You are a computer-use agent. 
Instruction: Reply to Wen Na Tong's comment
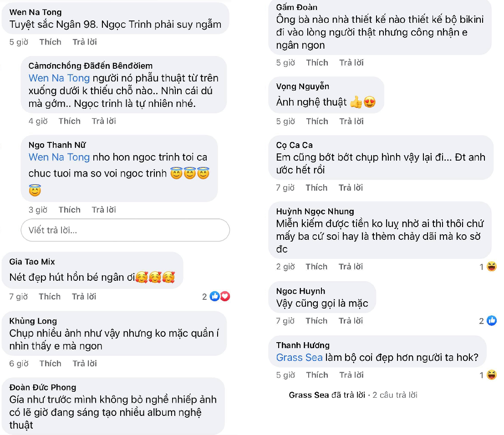point(85,42)
